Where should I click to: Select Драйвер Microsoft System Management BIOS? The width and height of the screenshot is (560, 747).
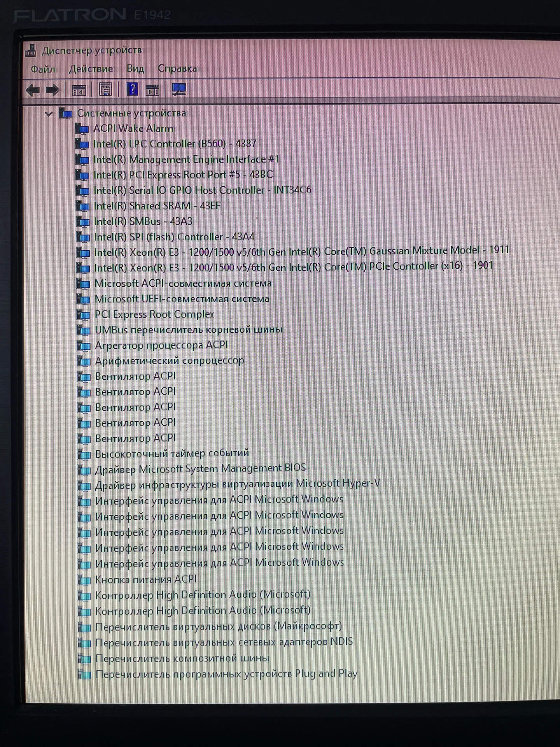click(201, 469)
